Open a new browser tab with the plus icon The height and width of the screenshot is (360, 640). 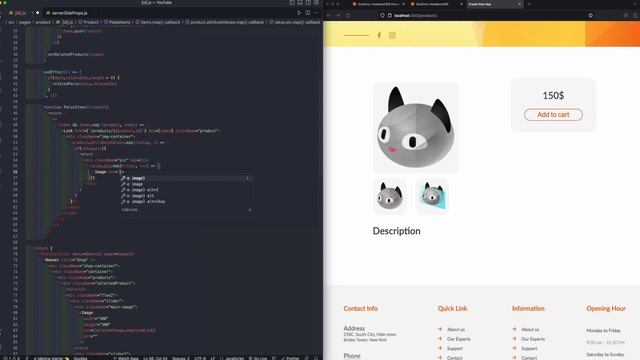529,4
